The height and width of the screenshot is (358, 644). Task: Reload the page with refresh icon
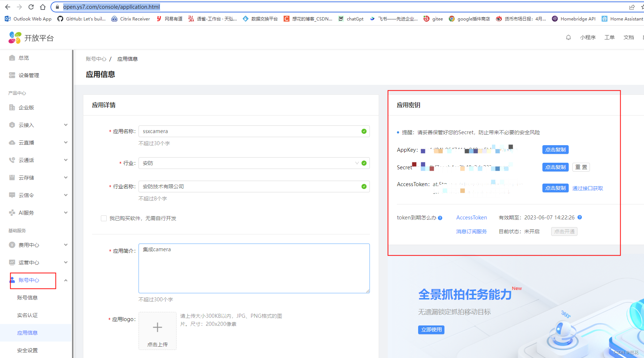pos(31,7)
